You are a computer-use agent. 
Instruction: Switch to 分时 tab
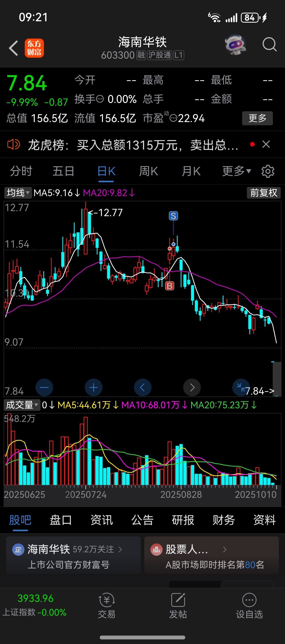(21, 171)
